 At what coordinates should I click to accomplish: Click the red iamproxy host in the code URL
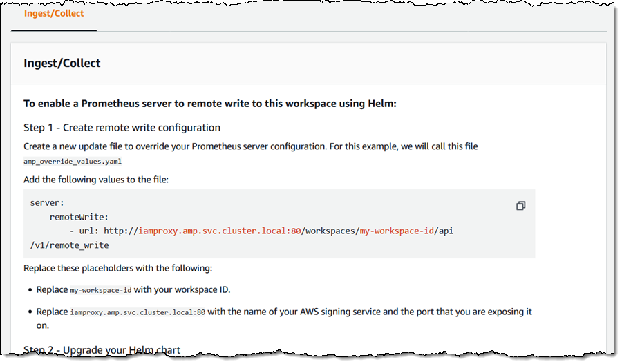pyautogui.click(x=219, y=231)
